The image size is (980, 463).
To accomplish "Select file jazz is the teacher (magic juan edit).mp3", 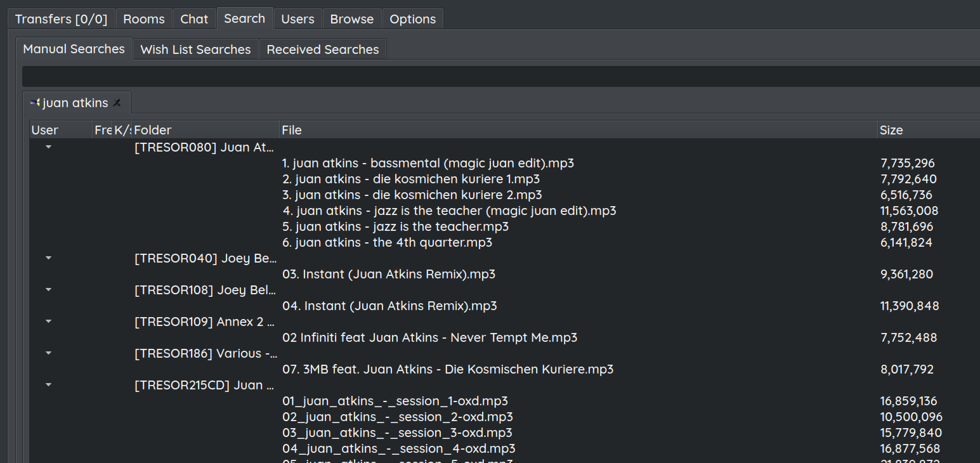I will coord(449,211).
